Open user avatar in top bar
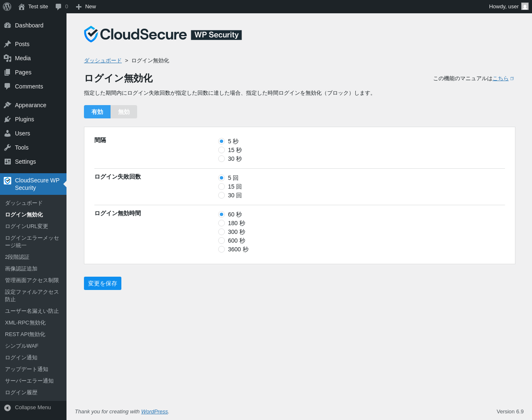Screen dimensions: 532x420 point(525,7)
